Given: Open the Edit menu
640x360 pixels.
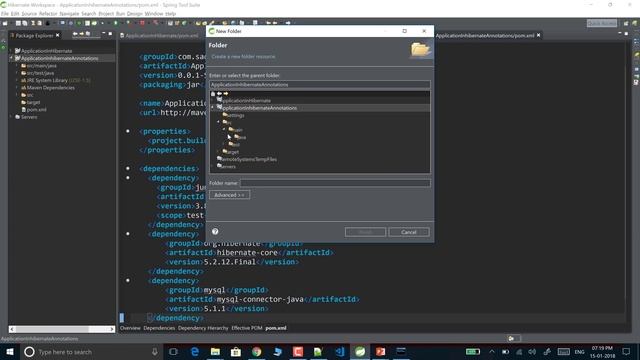Looking at the screenshot, I should point(15,13).
